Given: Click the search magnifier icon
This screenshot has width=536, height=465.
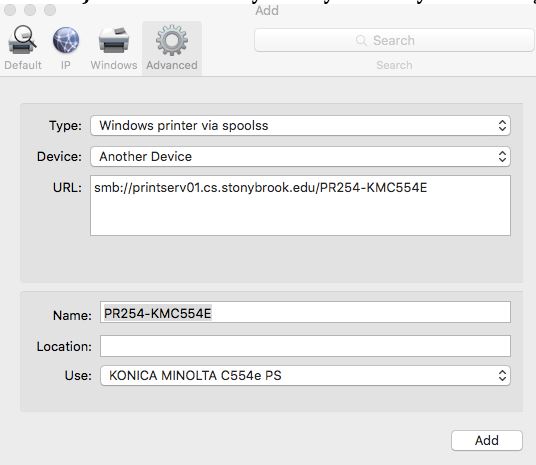Looking at the screenshot, I should pyautogui.click(x=361, y=40).
